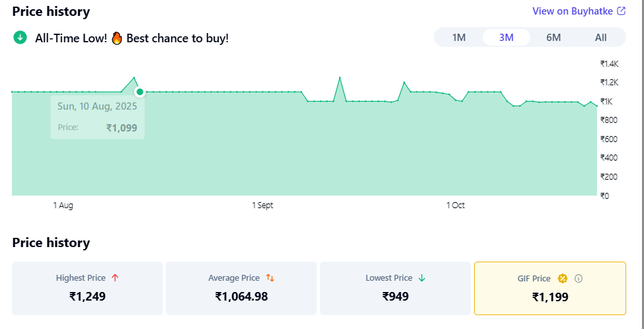The width and height of the screenshot is (644, 329).
Task: Click the 10 Aug data point marker
Action: [x=140, y=92]
